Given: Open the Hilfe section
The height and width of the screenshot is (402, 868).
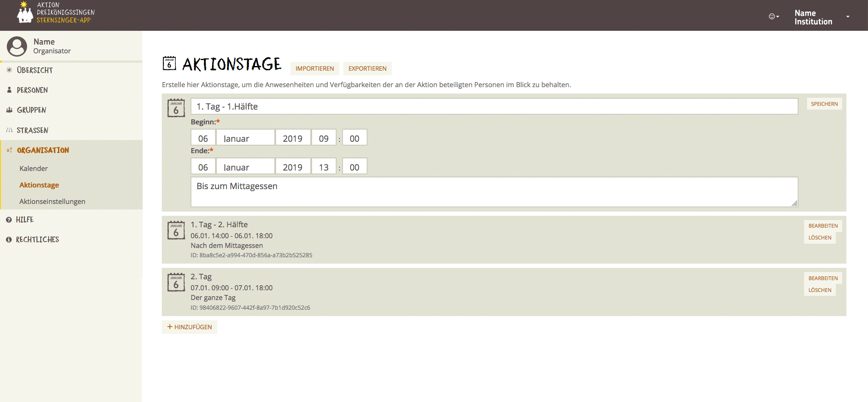Looking at the screenshot, I should pyautogui.click(x=25, y=220).
